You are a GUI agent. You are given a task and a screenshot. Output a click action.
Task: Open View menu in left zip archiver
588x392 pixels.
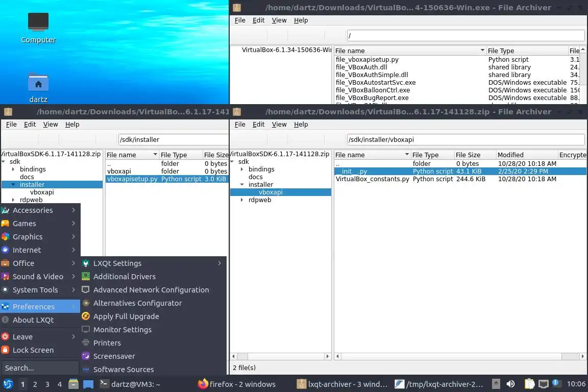(x=51, y=125)
